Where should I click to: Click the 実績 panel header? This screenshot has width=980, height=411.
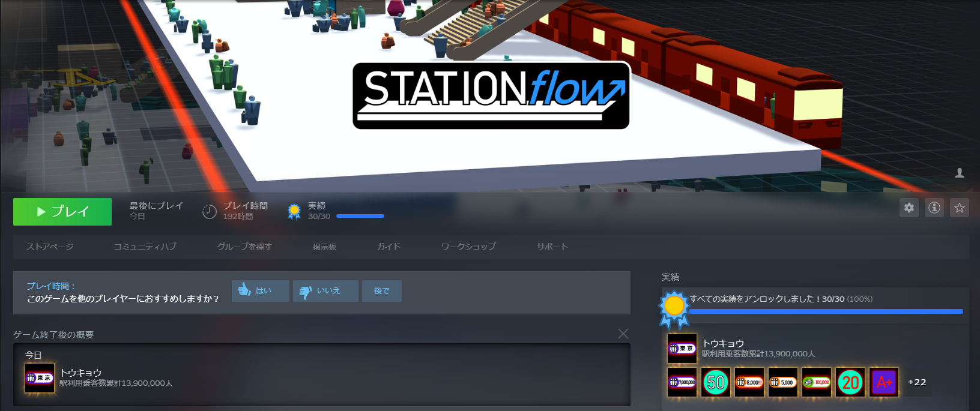670,277
